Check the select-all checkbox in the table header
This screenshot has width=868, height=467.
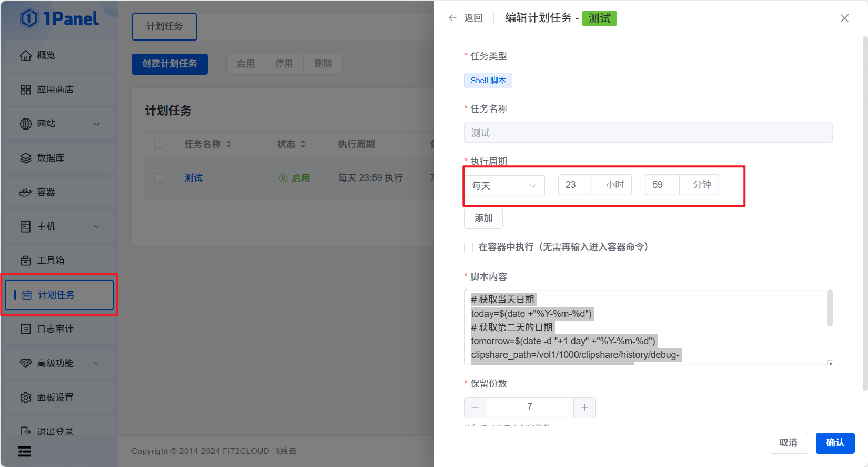(x=158, y=144)
